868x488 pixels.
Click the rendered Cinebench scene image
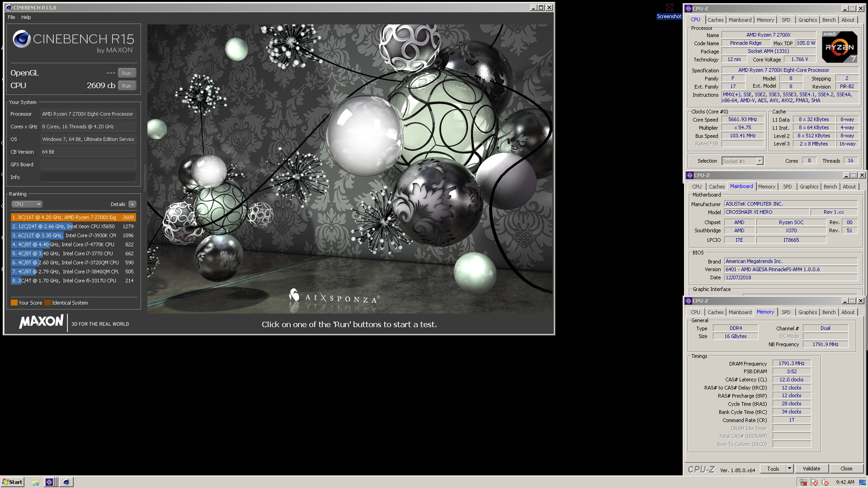point(350,169)
